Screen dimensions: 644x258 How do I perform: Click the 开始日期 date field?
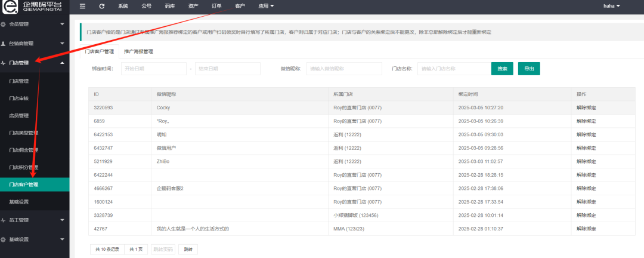tap(153, 69)
